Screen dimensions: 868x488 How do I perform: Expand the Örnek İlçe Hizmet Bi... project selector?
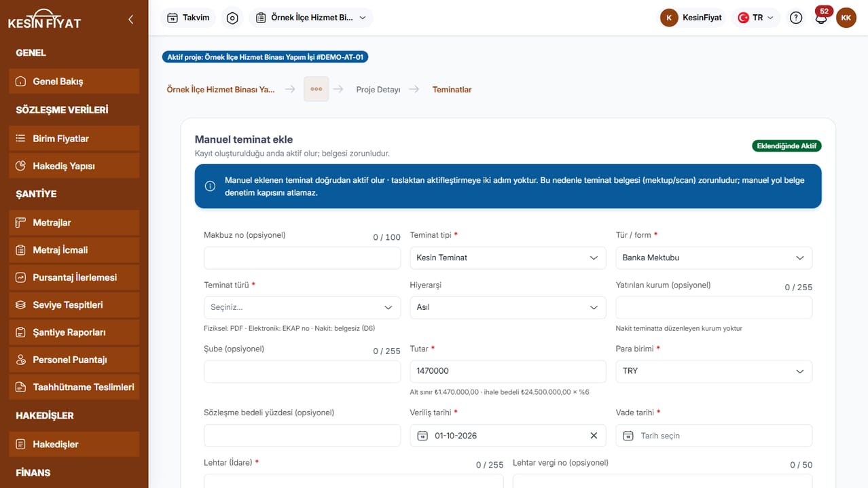311,18
